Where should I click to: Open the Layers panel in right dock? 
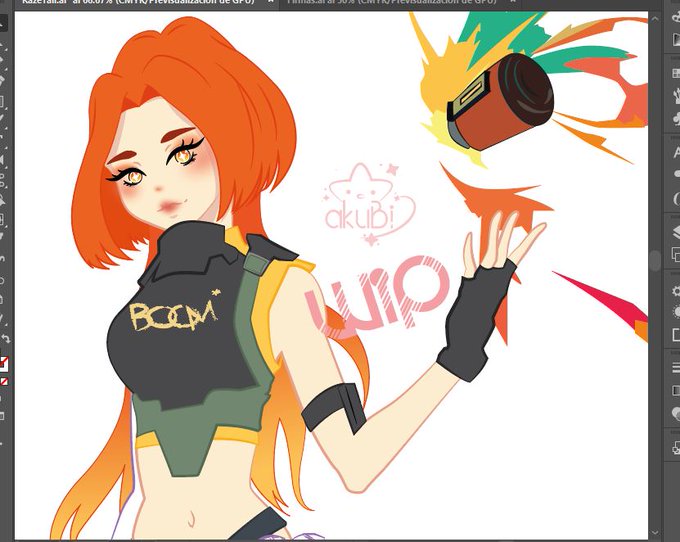(x=676, y=232)
